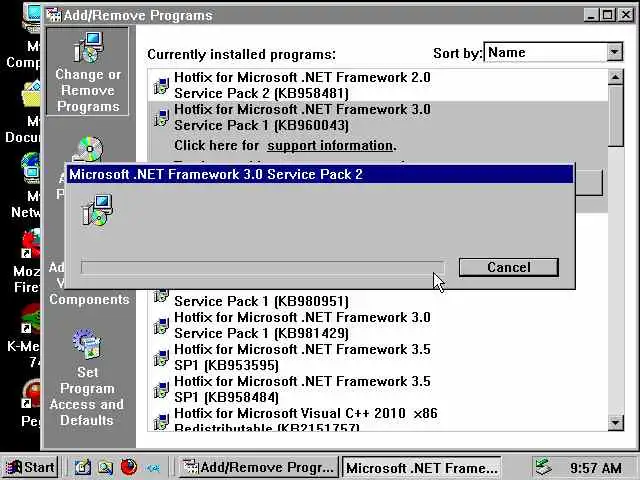640x480 pixels.
Task: Click the installer icon in progress dialog
Action: [97, 210]
